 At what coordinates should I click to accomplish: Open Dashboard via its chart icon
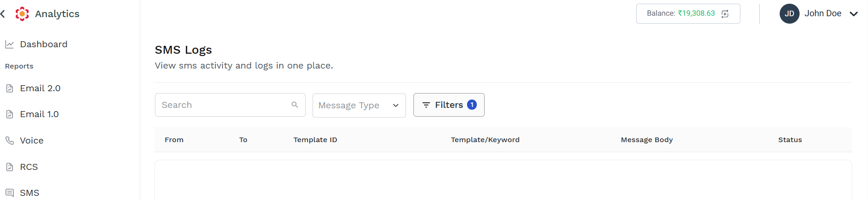point(9,44)
